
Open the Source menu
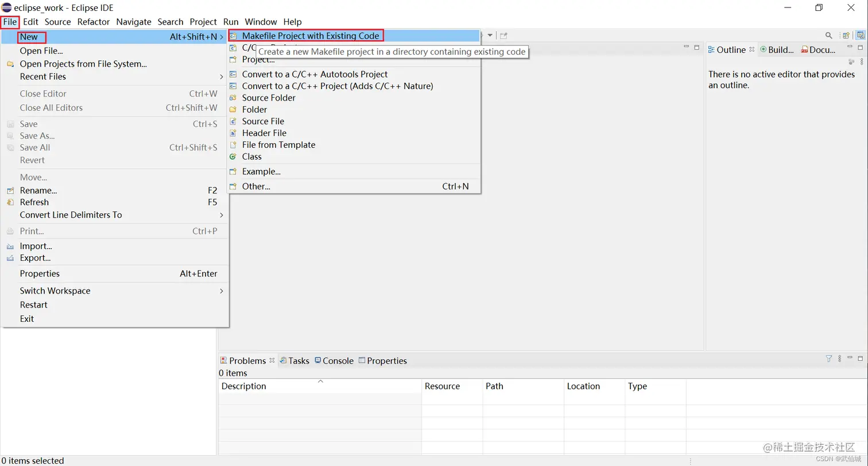[58, 22]
